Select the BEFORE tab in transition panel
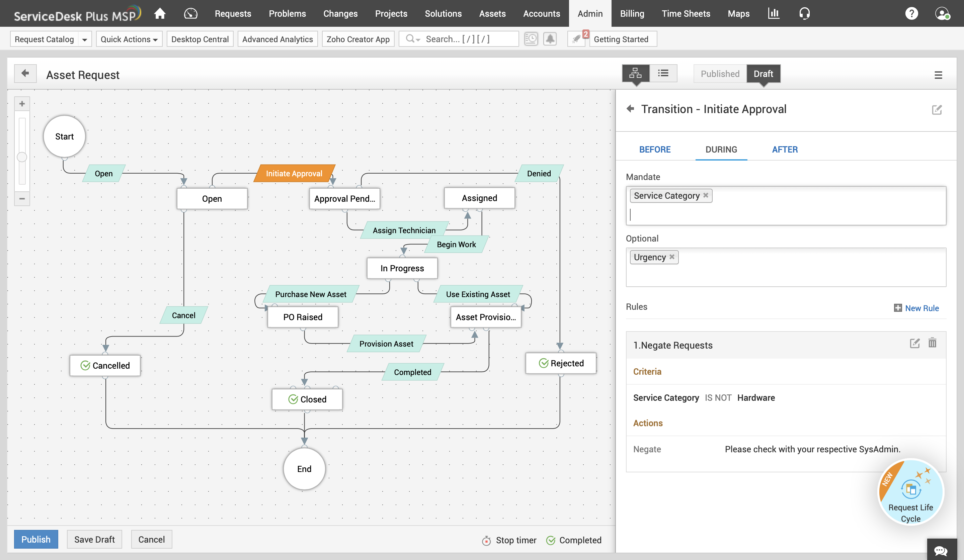964x560 pixels. coord(655,149)
